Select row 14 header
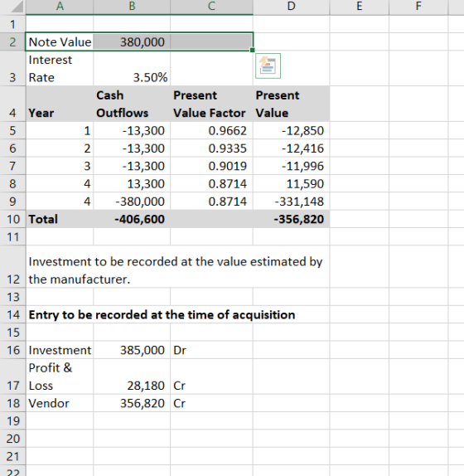464x476 pixels. [x=12, y=314]
